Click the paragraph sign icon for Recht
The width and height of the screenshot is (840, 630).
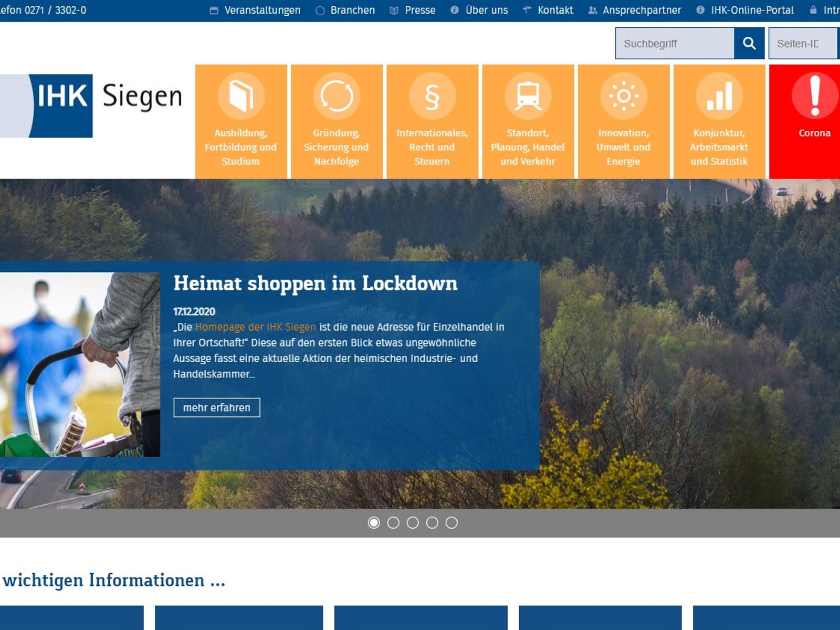pyautogui.click(x=432, y=96)
